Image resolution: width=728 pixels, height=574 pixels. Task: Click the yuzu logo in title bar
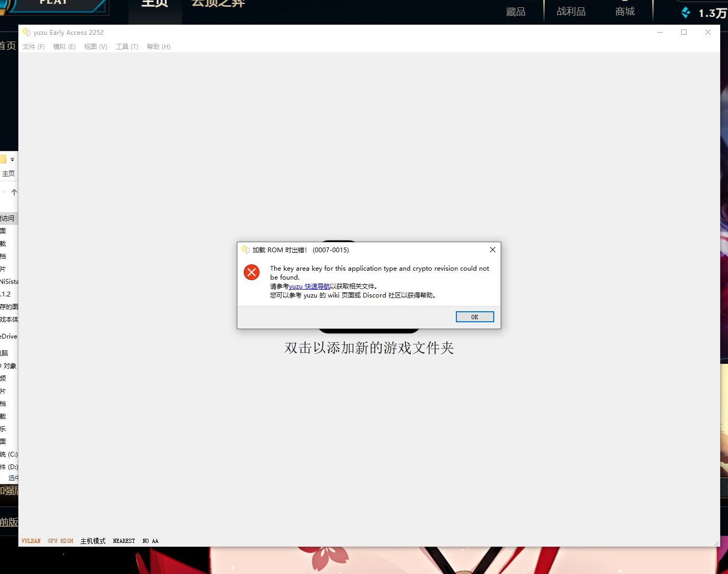(x=27, y=32)
